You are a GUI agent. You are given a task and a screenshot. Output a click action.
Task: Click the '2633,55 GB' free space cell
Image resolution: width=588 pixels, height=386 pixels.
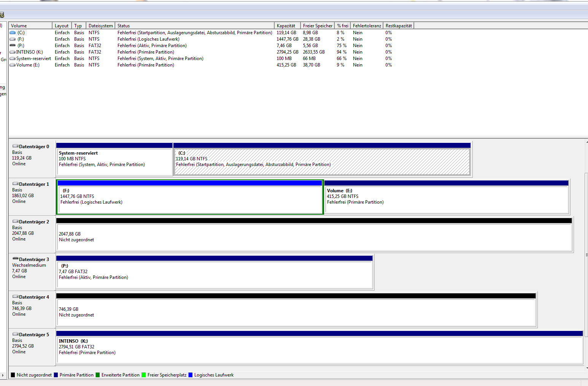click(314, 52)
